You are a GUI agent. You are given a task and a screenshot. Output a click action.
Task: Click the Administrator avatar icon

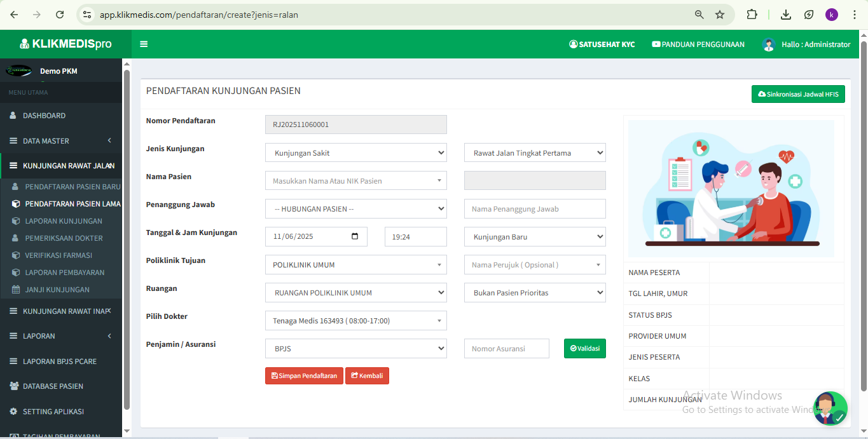click(768, 44)
